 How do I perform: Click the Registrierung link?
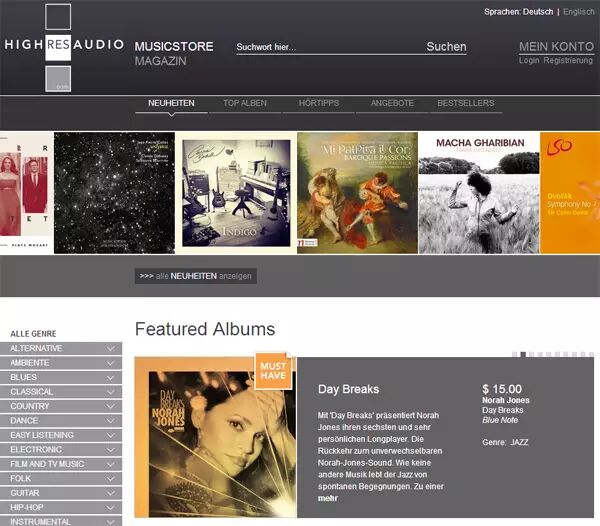(568, 60)
